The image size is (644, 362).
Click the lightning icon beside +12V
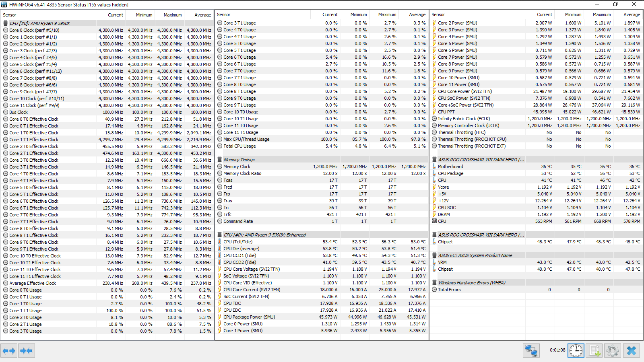(x=434, y=201)
